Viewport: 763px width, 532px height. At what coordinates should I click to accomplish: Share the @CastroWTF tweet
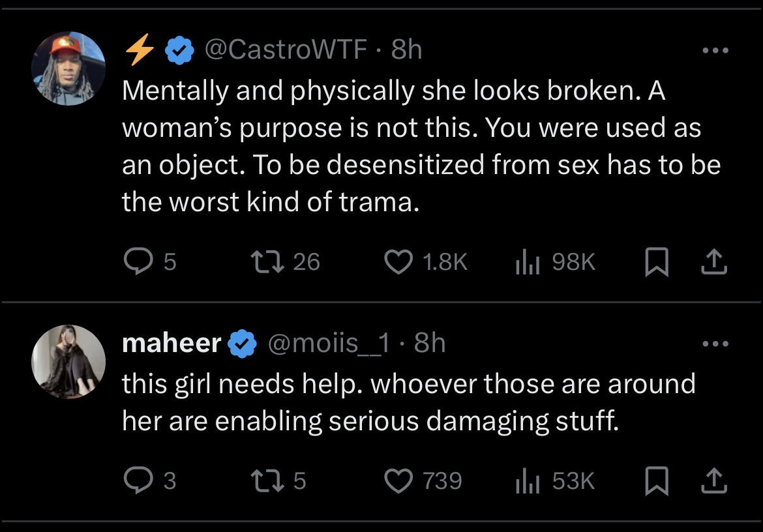(714, 261)
